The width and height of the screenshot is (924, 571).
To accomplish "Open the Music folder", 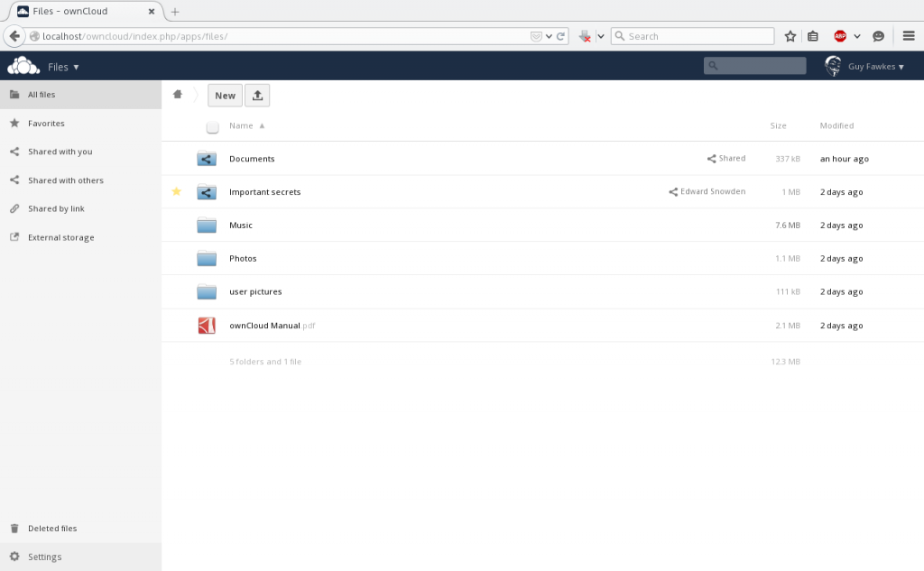I will [241, 225].
